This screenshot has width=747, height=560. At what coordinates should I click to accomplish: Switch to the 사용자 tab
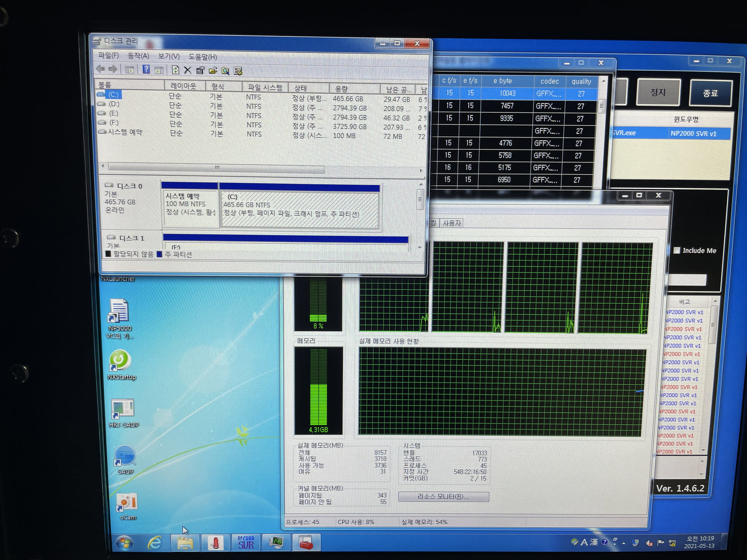(451, 223)
